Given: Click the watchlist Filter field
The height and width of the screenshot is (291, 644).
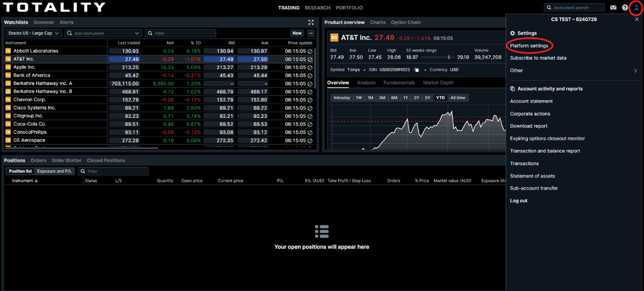Looking at the screenshot, I should click(180, 33).
